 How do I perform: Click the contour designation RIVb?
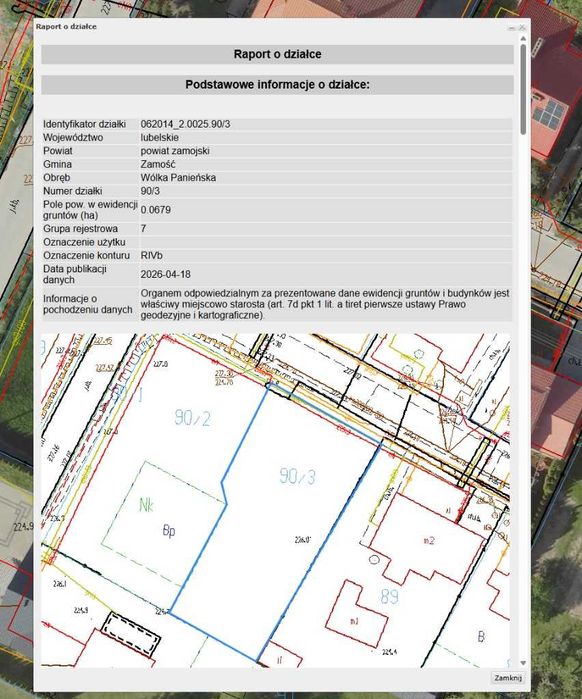click(x=152, y=255)
